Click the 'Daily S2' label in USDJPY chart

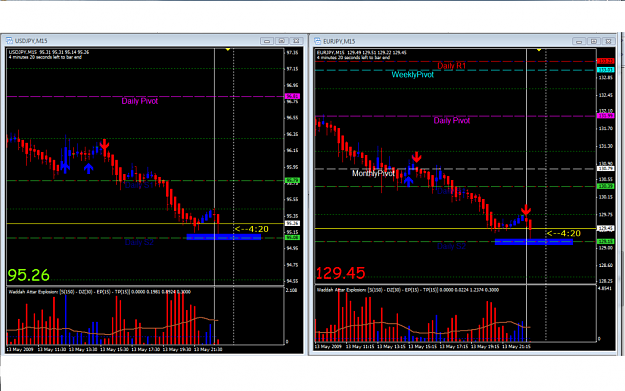point(139,242)
